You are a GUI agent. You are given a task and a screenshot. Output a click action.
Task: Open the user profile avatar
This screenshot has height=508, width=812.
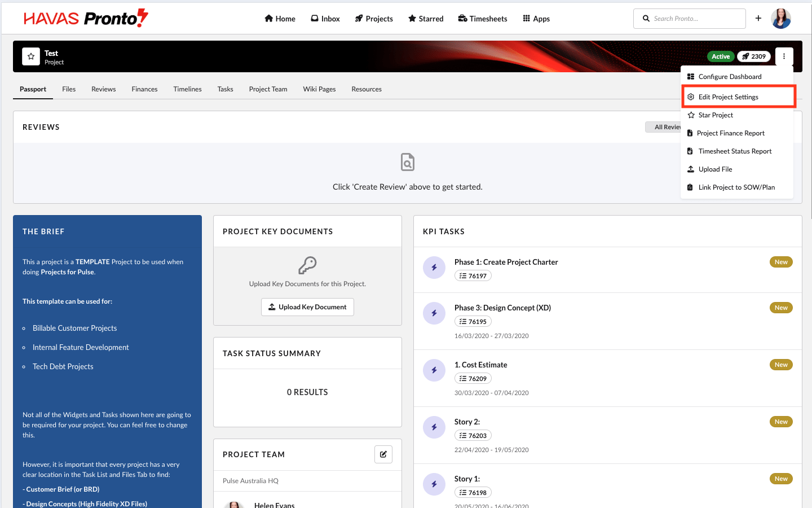(x=781, y=19)
